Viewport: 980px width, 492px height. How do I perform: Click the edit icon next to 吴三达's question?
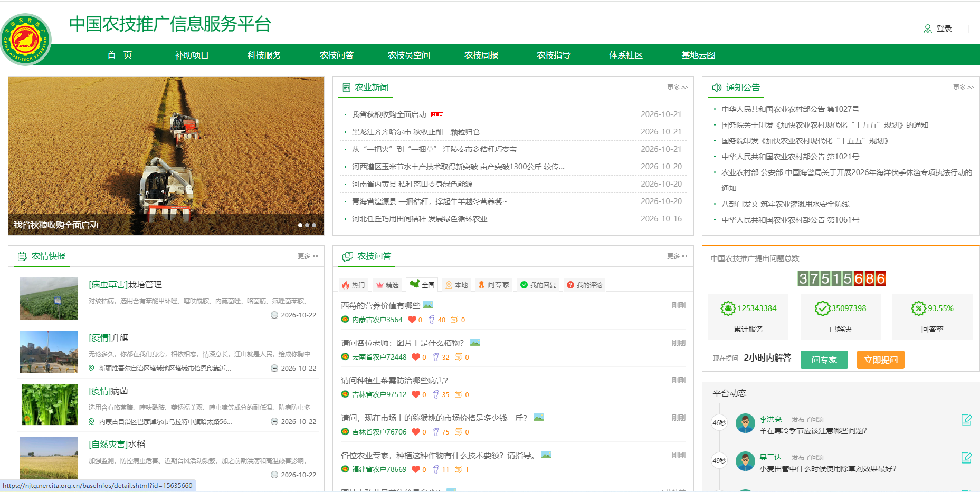(966, 458)
